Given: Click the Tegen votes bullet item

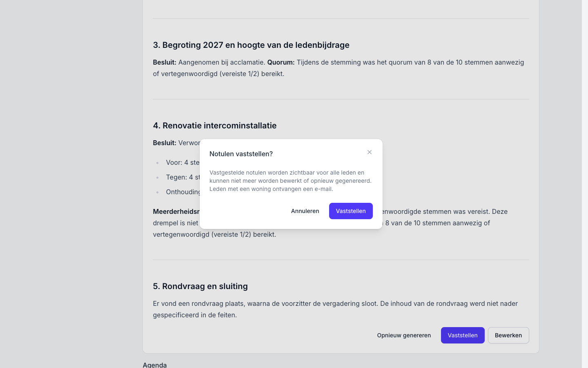Looking at the screenshot, I should (x=183, y=177).
